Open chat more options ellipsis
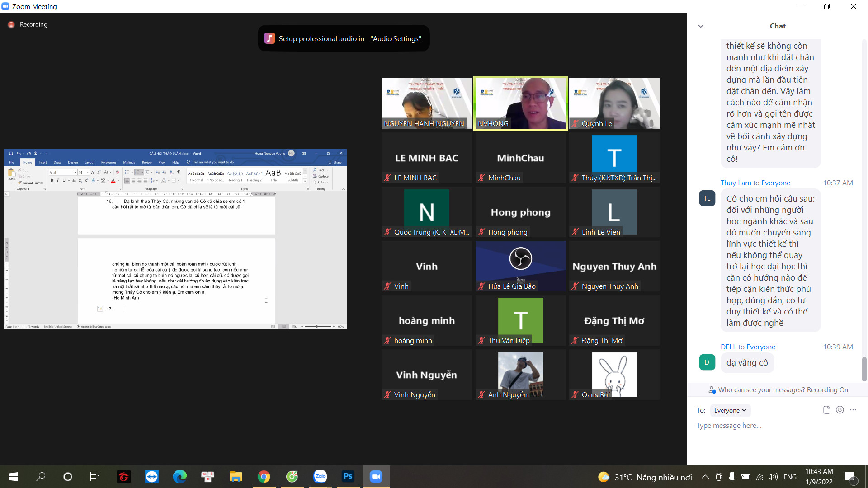868x488 pixels. point(853,410)
